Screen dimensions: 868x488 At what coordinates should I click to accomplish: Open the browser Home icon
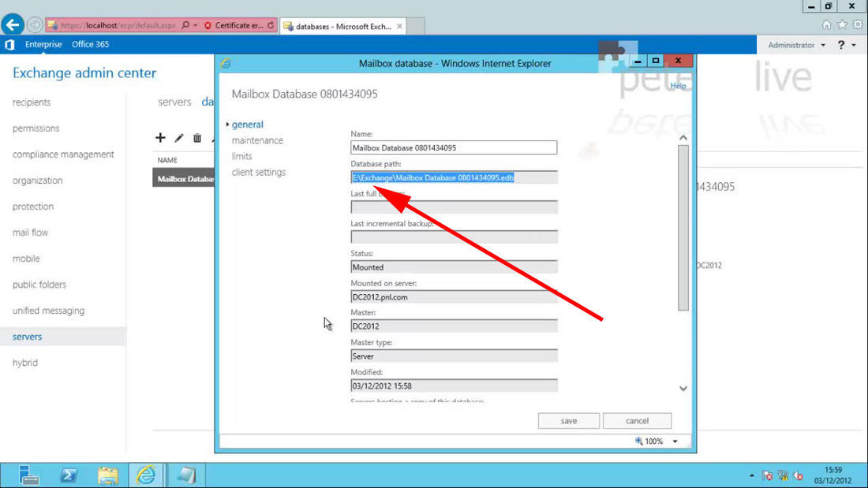826,25
